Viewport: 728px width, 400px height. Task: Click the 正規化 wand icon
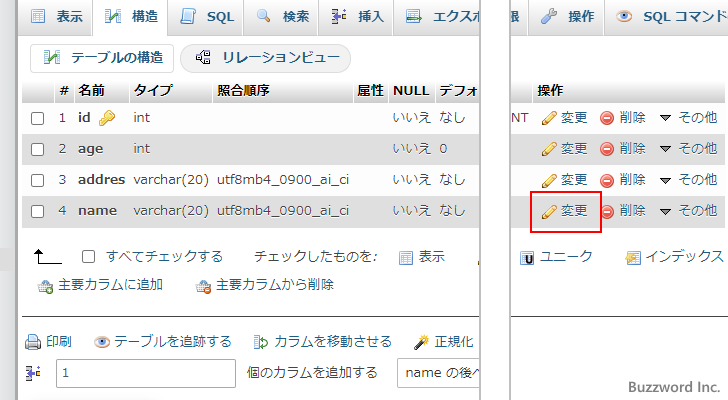click(x=421, y=342)
